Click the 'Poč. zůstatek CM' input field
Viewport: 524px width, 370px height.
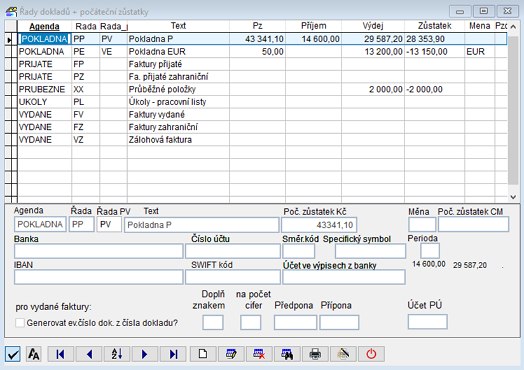pos(474,224)
